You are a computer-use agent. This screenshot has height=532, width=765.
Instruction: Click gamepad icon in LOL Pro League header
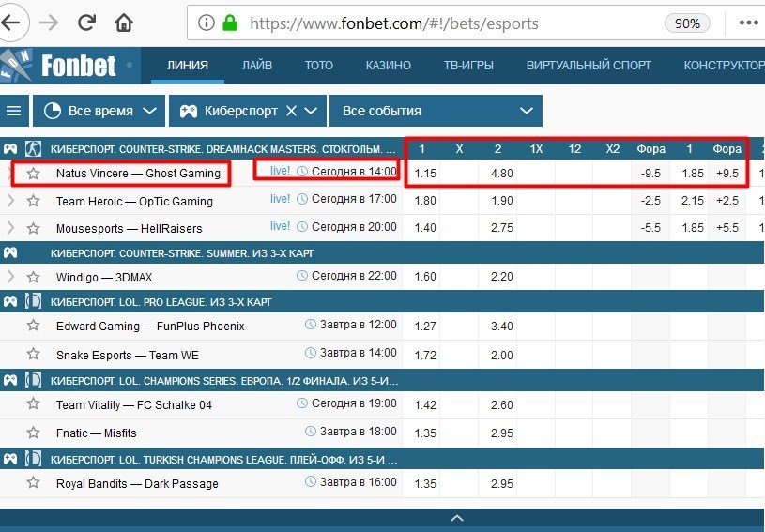(x=10, y=301)
